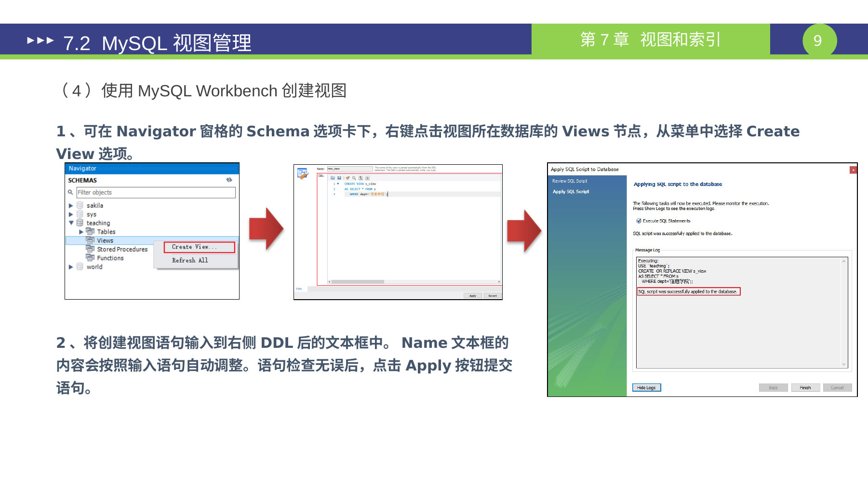Click the Cancel button in the dialog

point(837,388)
